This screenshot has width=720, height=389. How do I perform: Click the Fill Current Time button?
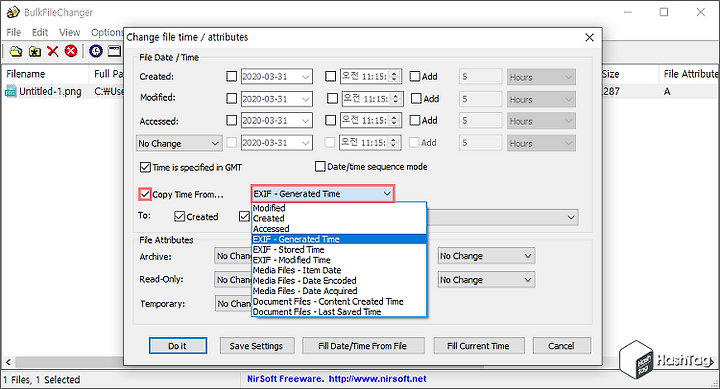[478, 346]
